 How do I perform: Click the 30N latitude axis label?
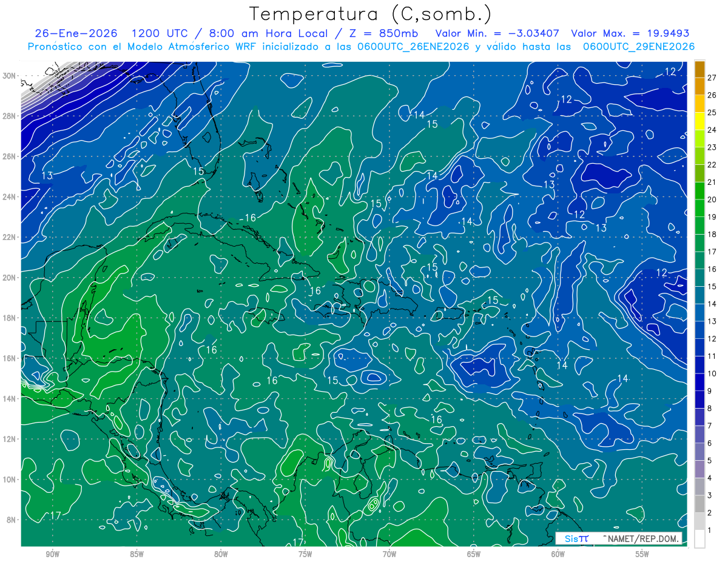point(10,75)
